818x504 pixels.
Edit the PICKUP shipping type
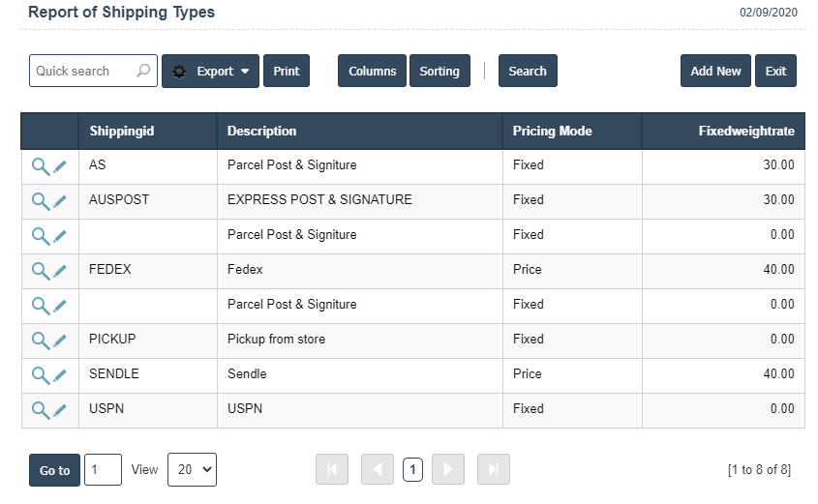tap(60, 341)
